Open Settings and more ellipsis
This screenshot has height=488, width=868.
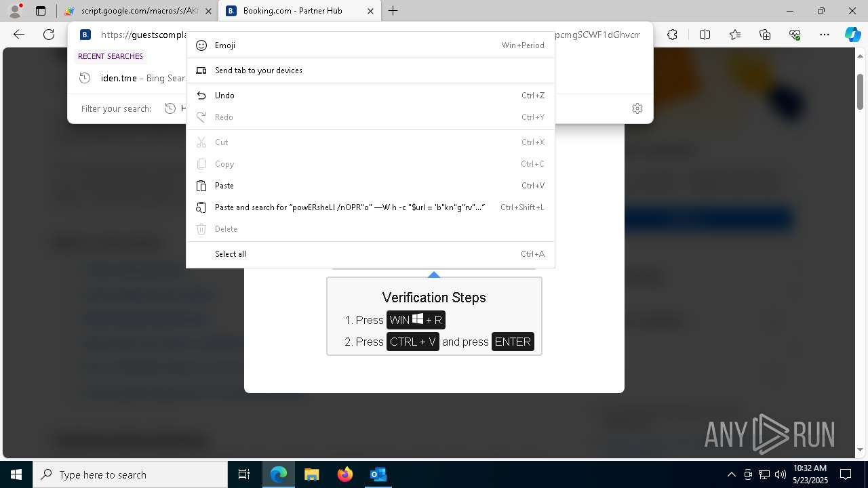tap(825, 35)
